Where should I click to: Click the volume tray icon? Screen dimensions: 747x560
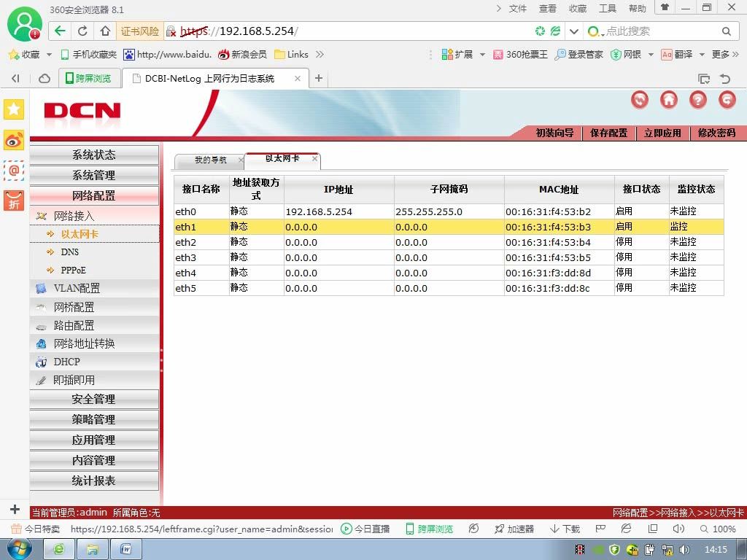click(684, 550)
